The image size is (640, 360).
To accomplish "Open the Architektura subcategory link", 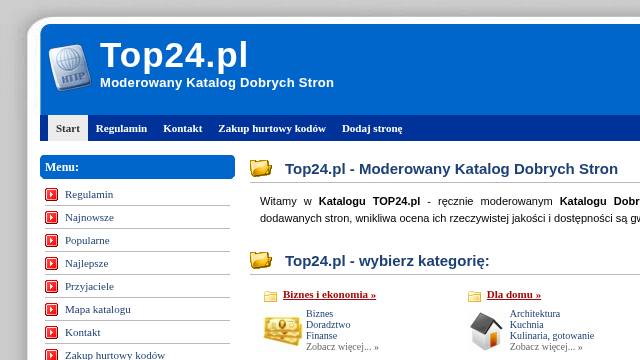I will point(535,314).
